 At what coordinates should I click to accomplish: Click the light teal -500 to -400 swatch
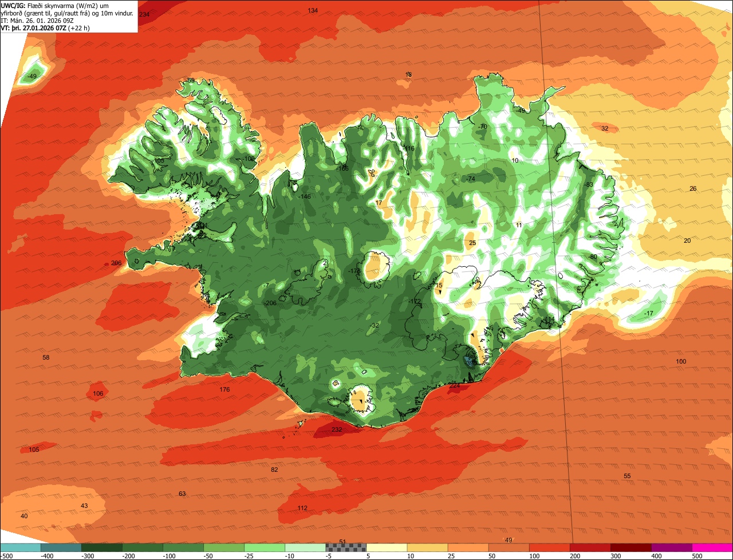20,547
